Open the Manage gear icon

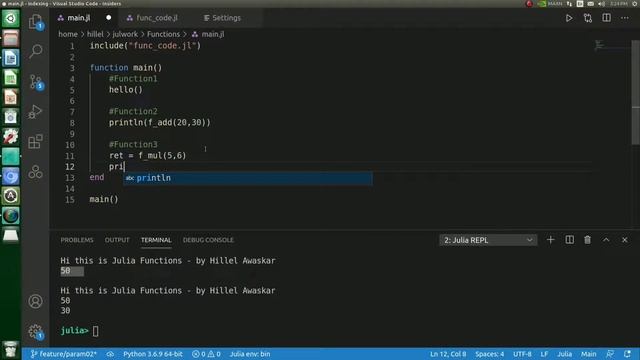click(x=36, y=331)
